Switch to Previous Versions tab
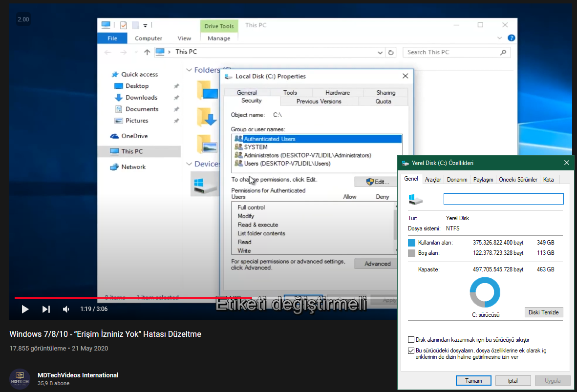Screen dimensions: 577x392 coord(319,102)
